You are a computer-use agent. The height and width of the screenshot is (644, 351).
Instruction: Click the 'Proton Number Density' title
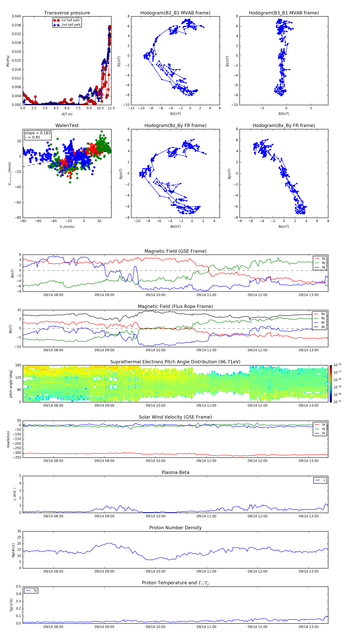point(175,528)
